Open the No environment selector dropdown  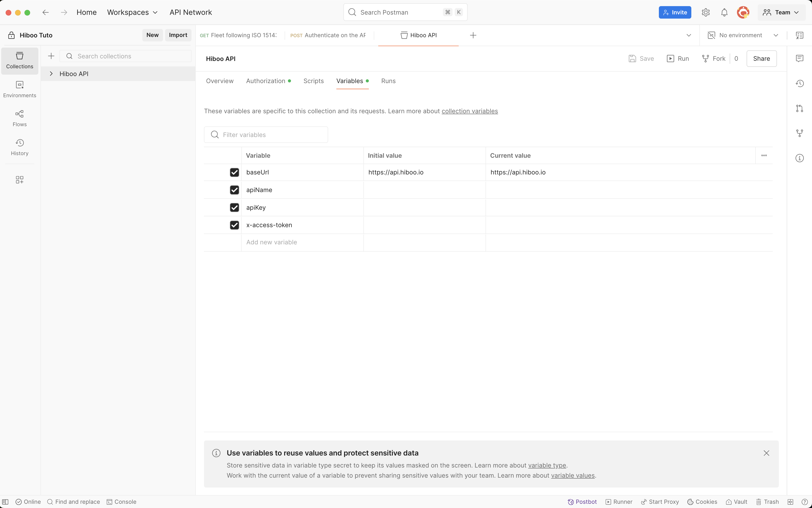pyautogui.click(x=743, y=35)
